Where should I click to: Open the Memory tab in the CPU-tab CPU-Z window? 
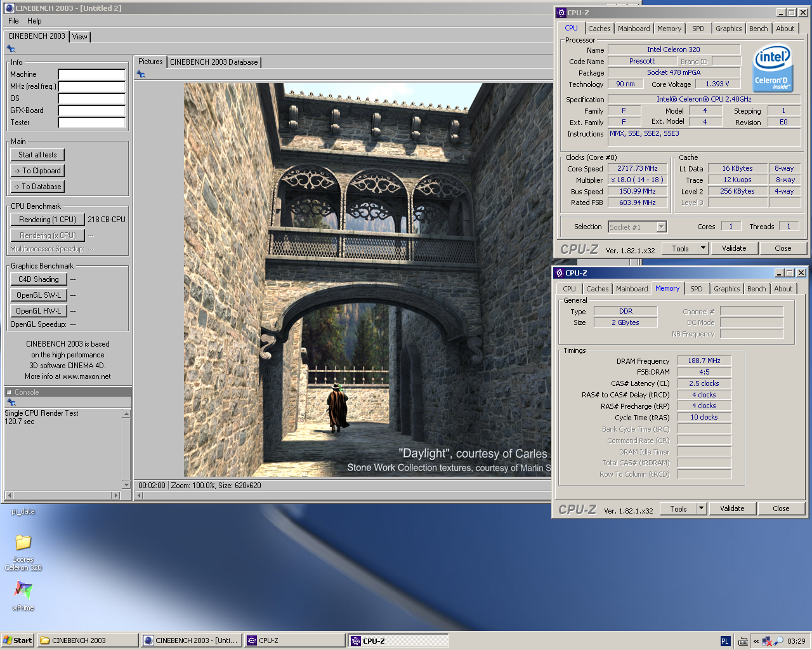669,29
